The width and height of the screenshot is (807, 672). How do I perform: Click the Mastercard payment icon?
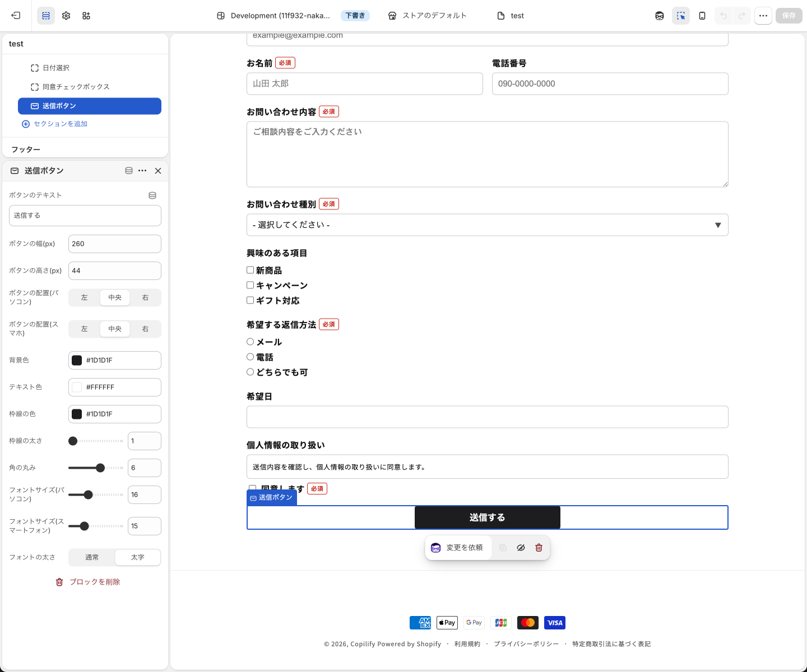coord(528,623)
